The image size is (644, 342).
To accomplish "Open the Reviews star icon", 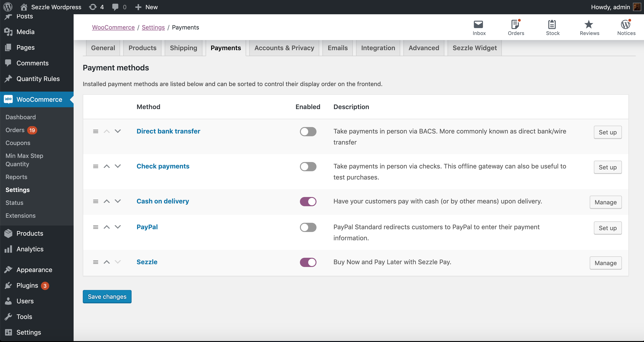I will 589,28.
